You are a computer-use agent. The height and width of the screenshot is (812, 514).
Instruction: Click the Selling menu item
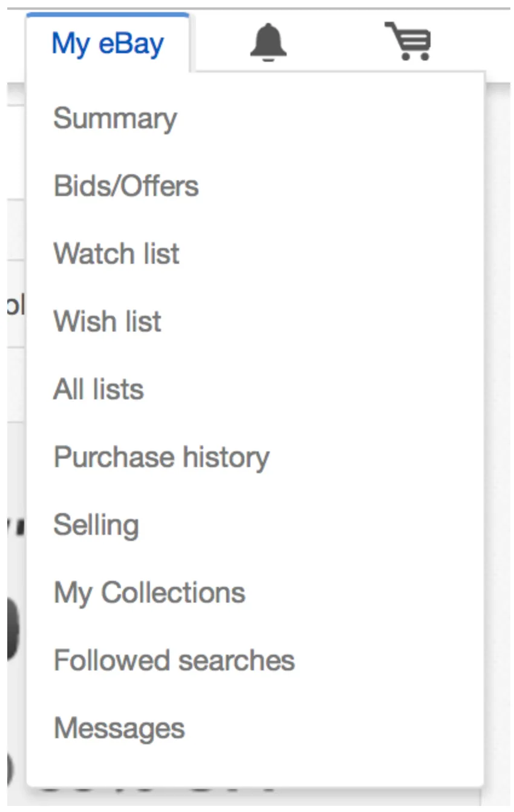tap(96, 525)
